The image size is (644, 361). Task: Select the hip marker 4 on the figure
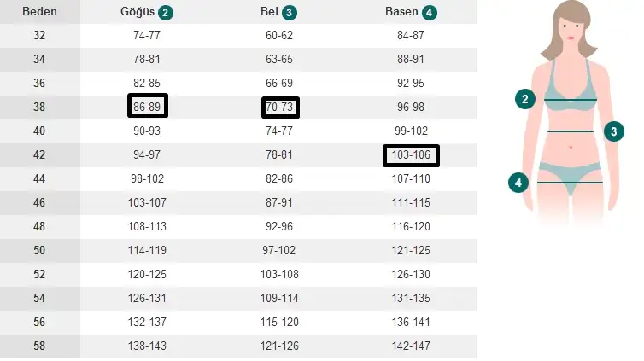pos(517,182)
